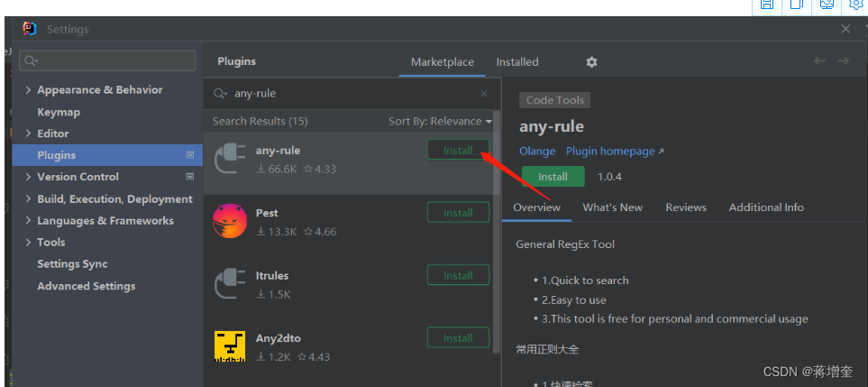This screenshot has height=387, width=868.
Task: Install the Itrules plugin
Action: pyautogui.click(x=458, y=275)
